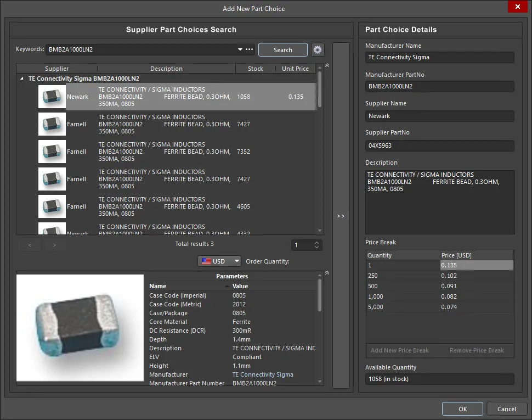Click the Supplier Name field
The image size is (532, 420).
(x=440, y=116)
